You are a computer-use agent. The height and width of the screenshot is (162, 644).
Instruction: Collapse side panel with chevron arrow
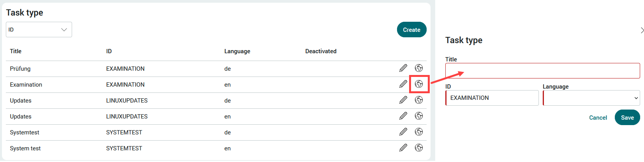642,30
